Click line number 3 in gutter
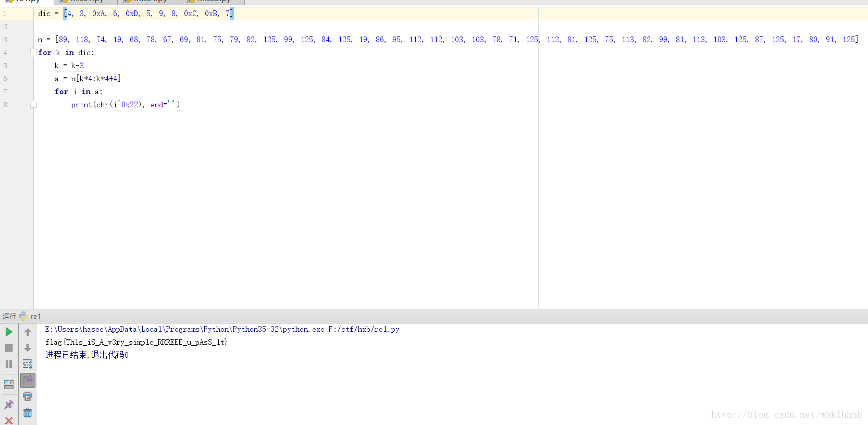868x425 pixels. [x=5, y=40]
